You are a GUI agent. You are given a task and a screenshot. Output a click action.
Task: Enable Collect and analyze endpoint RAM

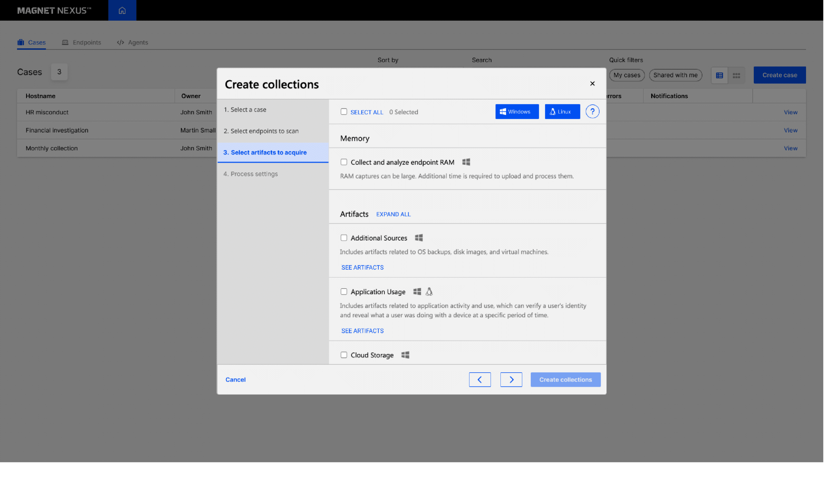[344, 162]
